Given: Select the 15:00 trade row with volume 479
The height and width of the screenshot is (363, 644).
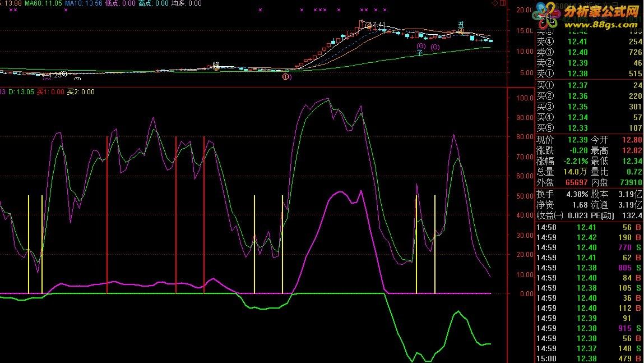Looking at the screenshot, I should (590, 359).
